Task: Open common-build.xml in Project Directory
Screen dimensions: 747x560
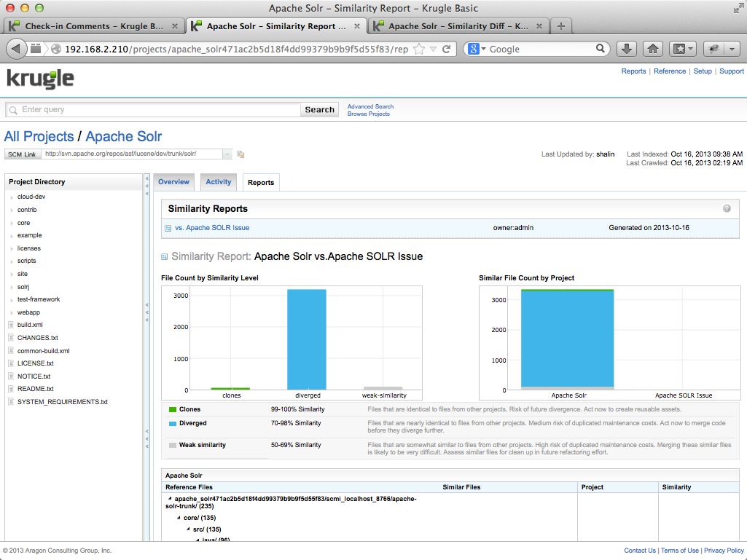Action: click(x=43, y=351)
